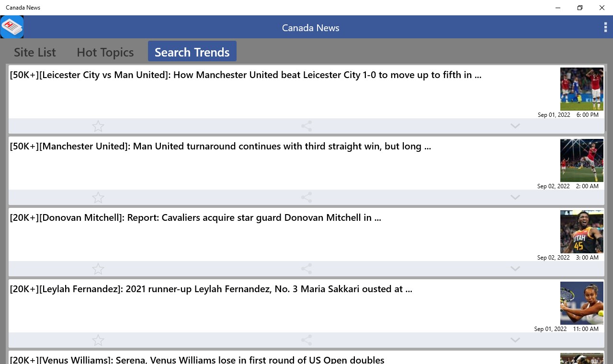The image size is (613, 364).
Task: Open the Cavaliers acquire Donovan Mitchell headline
Action: 195,217
